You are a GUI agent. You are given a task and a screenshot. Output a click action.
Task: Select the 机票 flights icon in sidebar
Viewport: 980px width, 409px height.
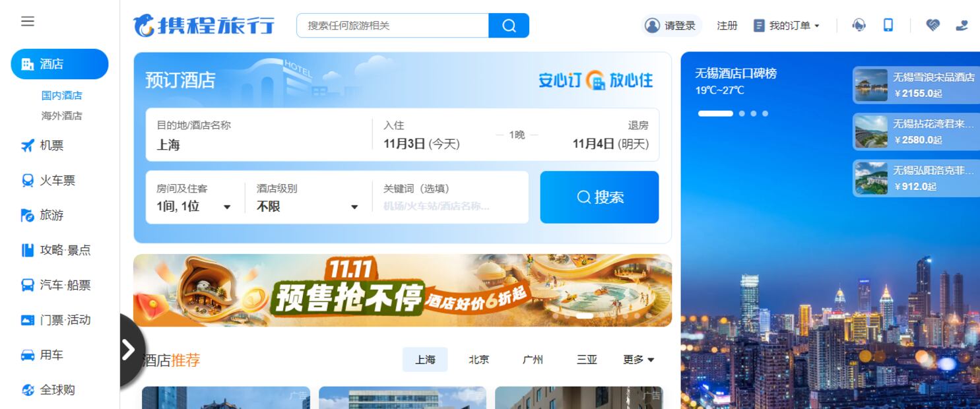coord(28,146)
